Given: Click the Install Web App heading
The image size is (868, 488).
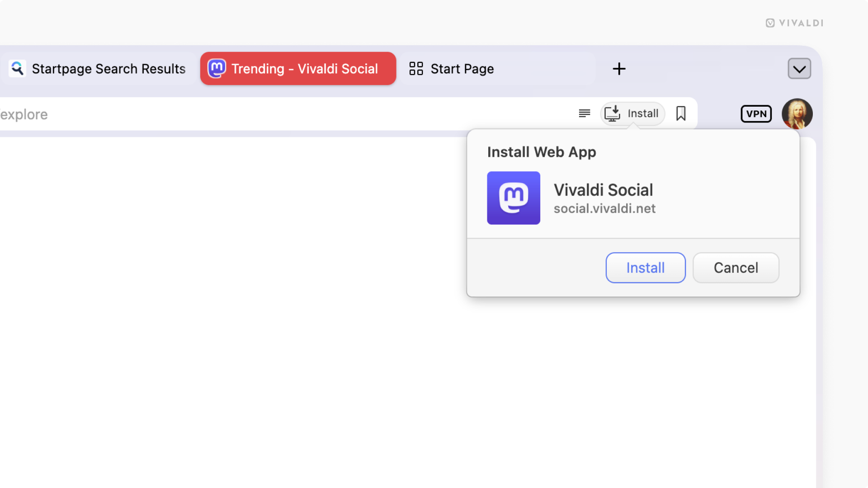Looking at the screenshot, I should (x=542, y=152).
